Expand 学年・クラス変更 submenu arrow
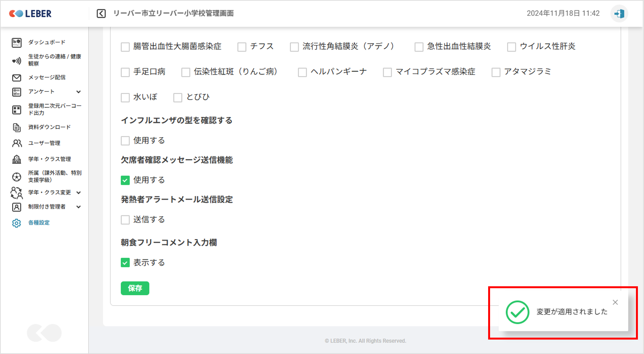This screenshot has width=644, height=354. pyautogui.click(x=78, y=193)
